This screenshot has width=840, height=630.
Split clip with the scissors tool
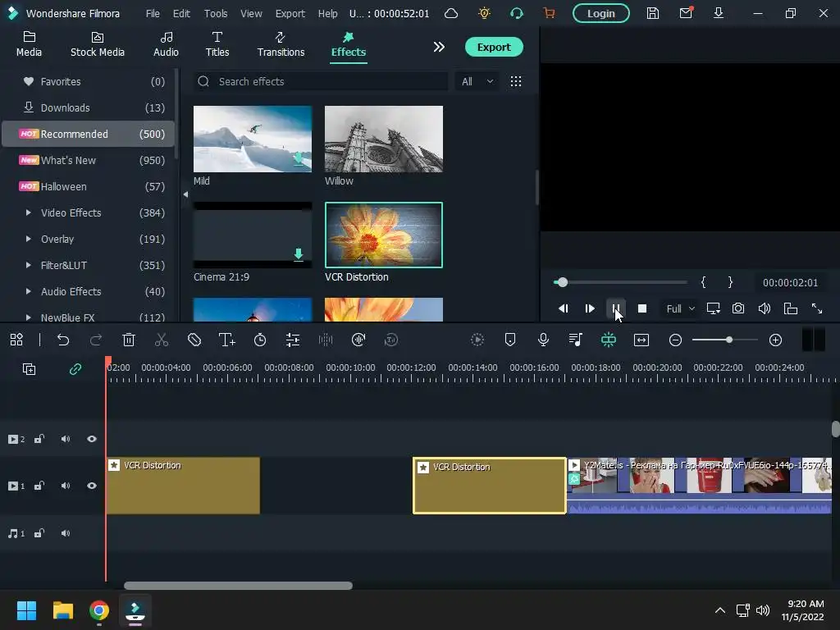[x=162, y=340]
